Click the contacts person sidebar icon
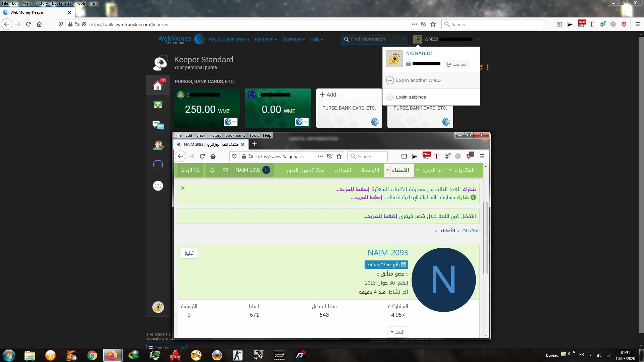The image size is (644, 362). click(158, 145)
